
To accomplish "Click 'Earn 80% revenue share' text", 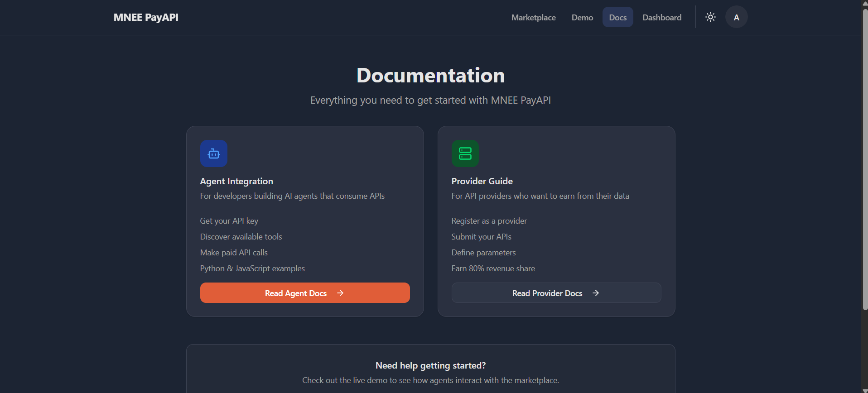I will coord(493,268).
